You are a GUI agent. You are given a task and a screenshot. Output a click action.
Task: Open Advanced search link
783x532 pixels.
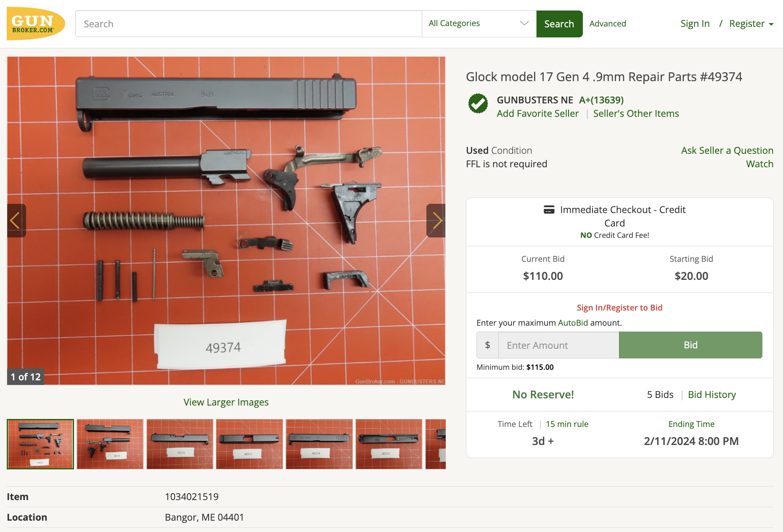pos(608,24)
